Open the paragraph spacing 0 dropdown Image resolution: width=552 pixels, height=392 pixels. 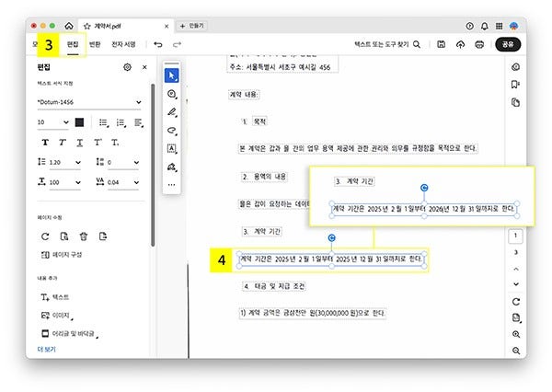click(123, 162)
